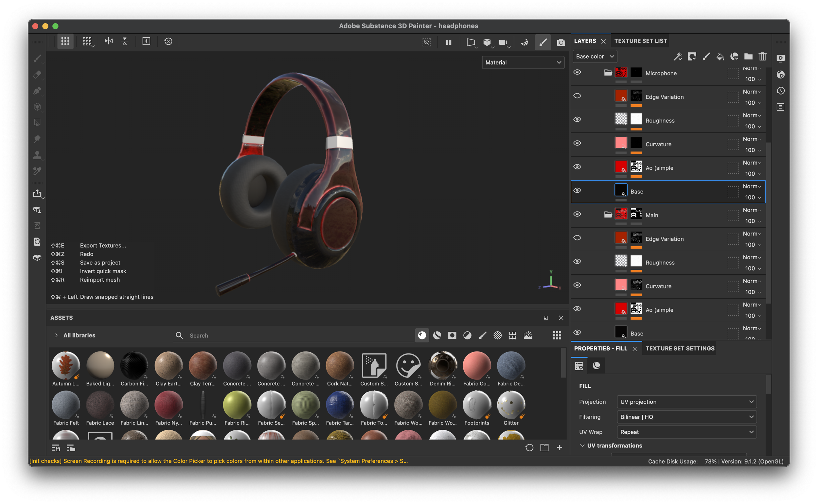This screenshot has width=818, height=504.
Task: Collapse the Main folder in layers
Action: point(608,215)
